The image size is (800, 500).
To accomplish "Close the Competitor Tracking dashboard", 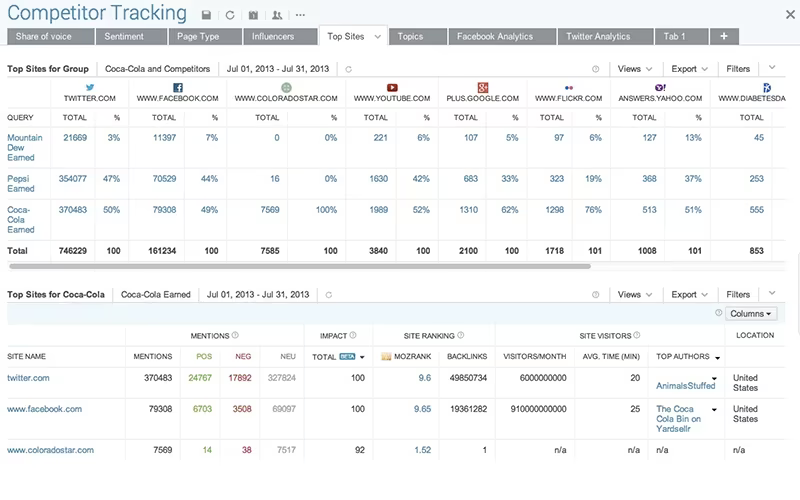I will point(790,14).
